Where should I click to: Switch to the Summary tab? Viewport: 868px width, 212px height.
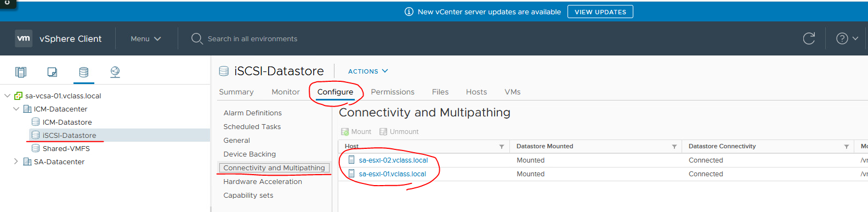(x=236, y=92)
